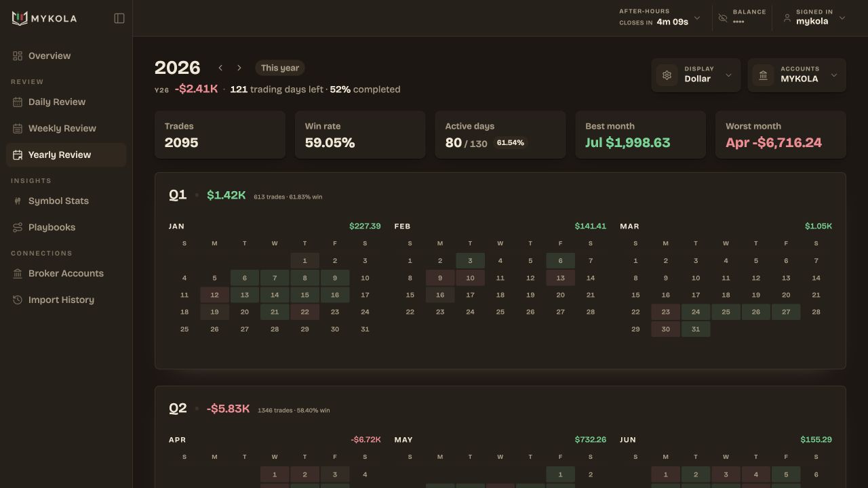
Task: Click the Playbooks icon
Action: click(18, 227)
